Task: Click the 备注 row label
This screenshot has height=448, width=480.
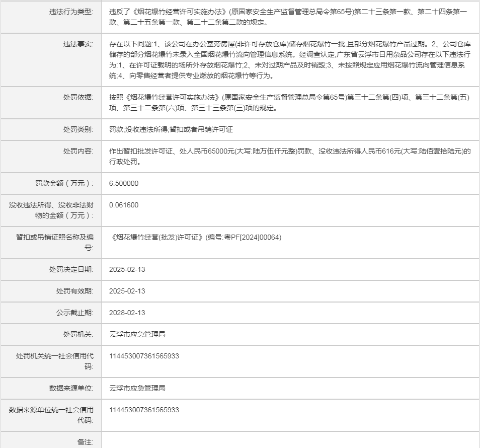Action: tap(85, 442)
